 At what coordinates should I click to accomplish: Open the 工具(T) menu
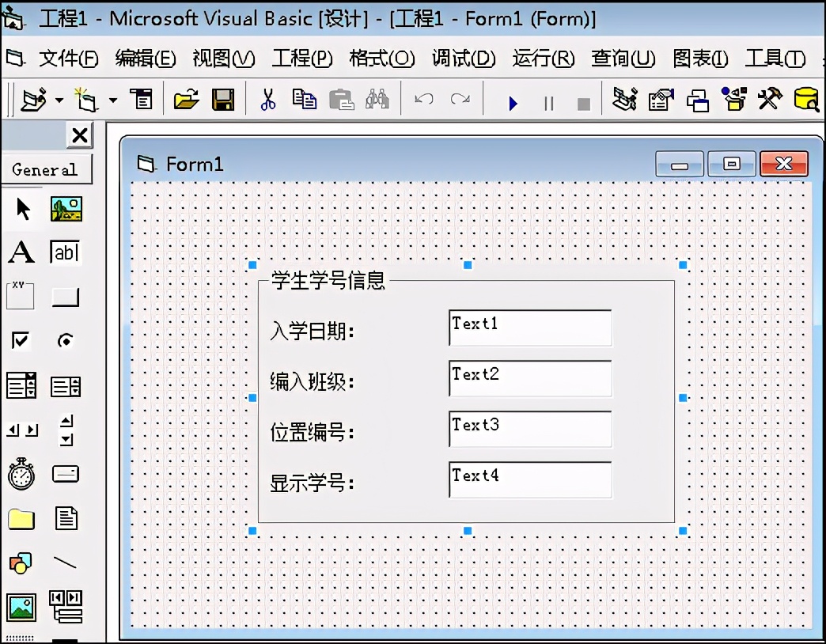775,58
